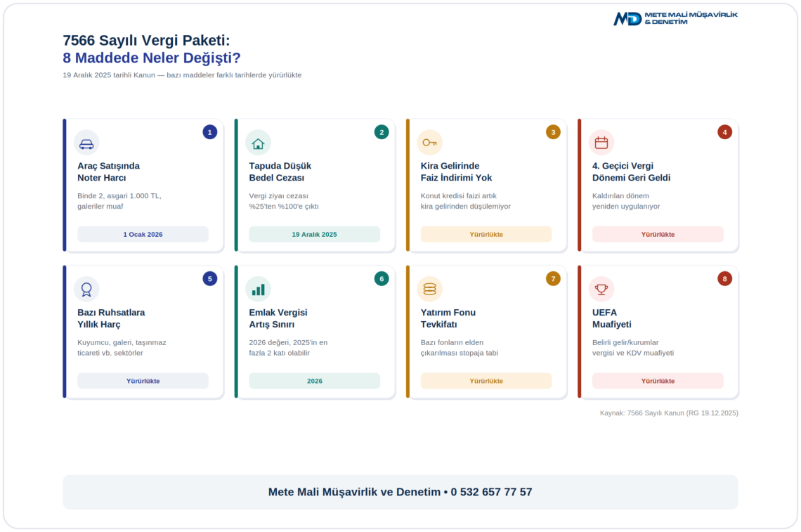The width and height of the screenshot is (801, 532).
Task: Click the '8 Maddede Neler Değişti?' heading
Action: 152,58
